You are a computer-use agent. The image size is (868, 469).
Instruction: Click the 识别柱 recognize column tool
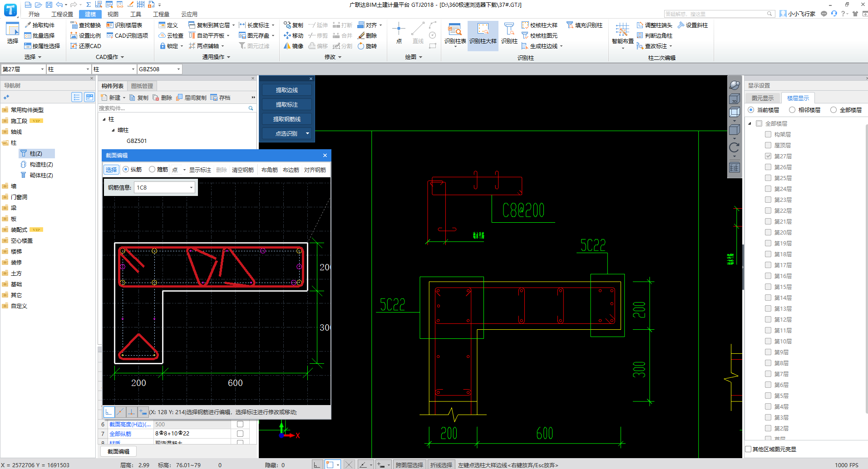point(509,34)
